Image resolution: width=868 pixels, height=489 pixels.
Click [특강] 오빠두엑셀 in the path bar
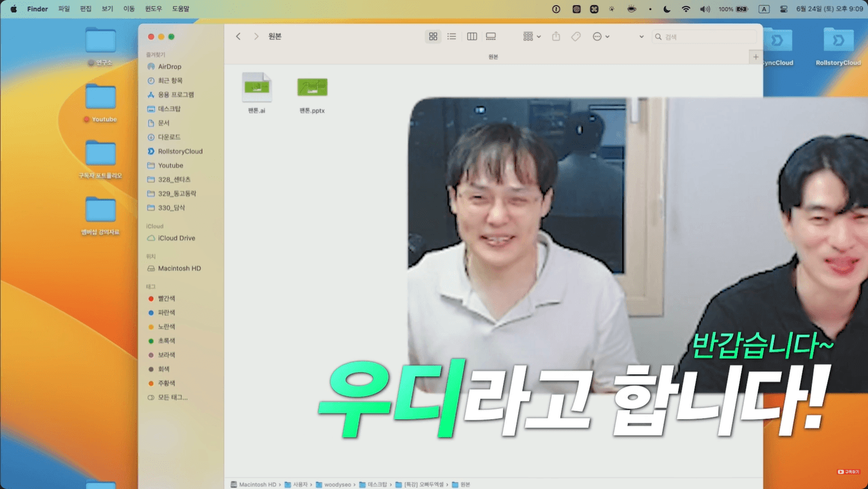(419, 484)
